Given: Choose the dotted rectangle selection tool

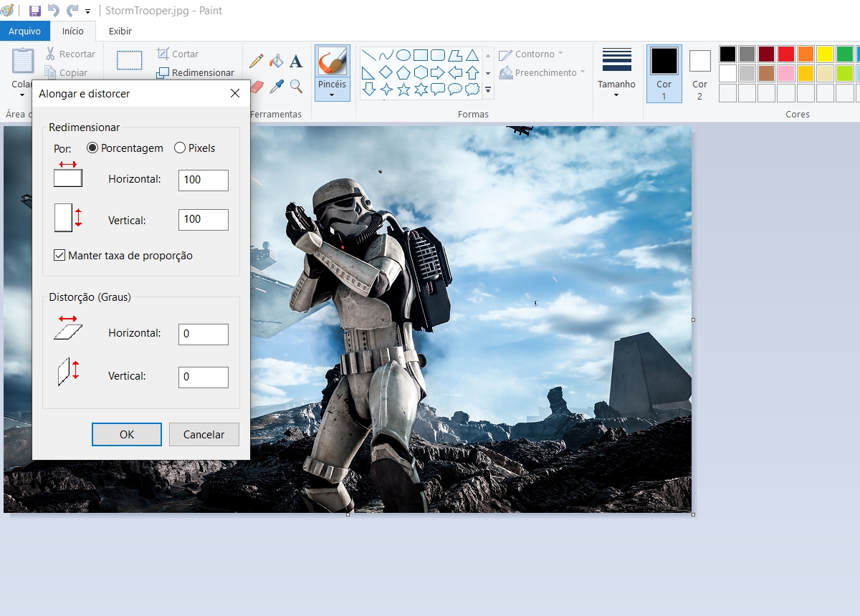Looking at the screenshot, I should coord(129,60).
